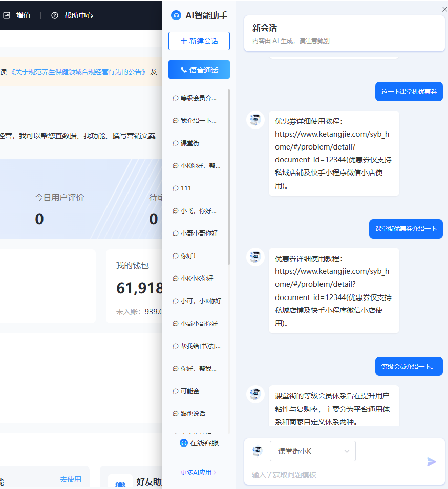The image size is (448, 489).
Task: Click the 新建会话 button
Action: tap(199, 41)
